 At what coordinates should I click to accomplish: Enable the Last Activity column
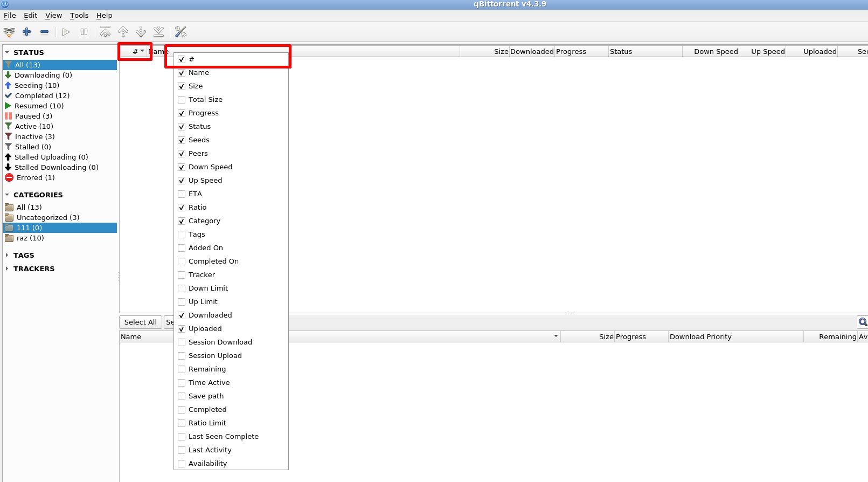click(x=182, y=450)
